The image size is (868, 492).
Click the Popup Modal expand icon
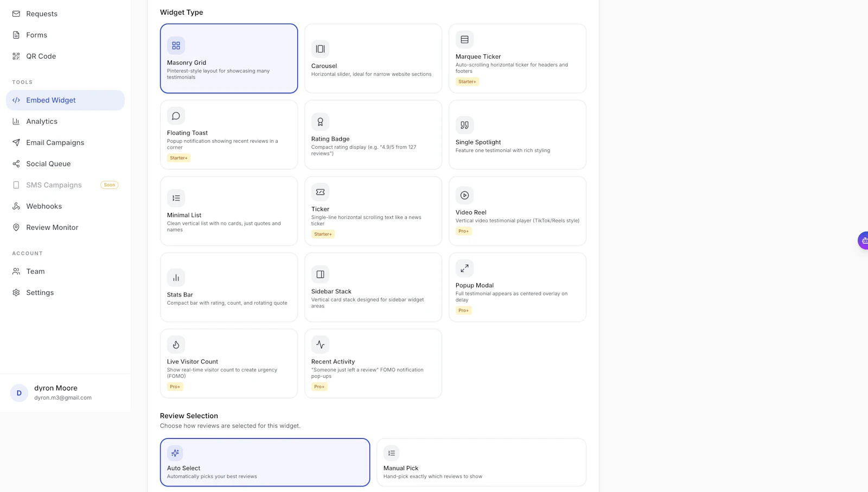click(x=464, y=268)
